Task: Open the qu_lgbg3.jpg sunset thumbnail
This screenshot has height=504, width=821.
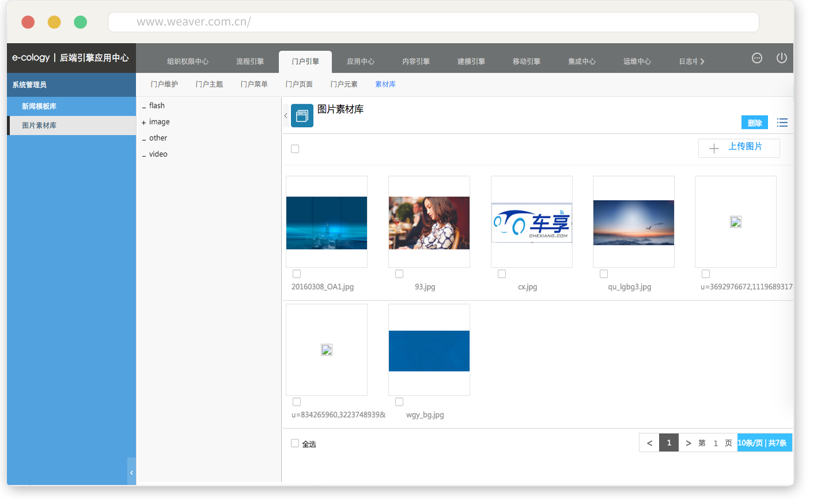Action: pos(633,222)
